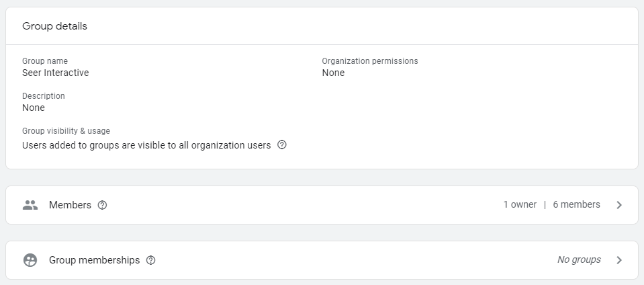Screen dimensions: 644x285
Task: Open the Members label
Action: [x=70, y=205]
